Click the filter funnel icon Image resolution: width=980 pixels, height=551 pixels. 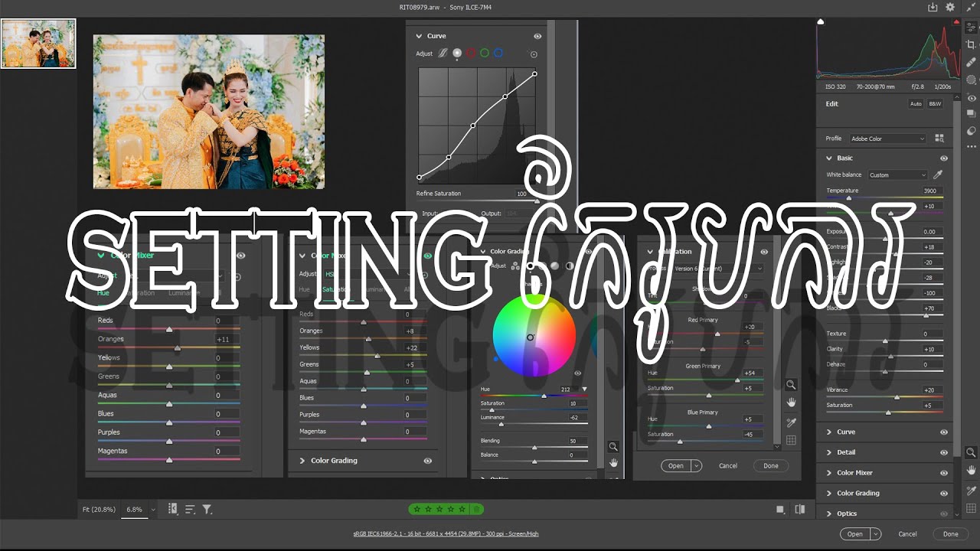pos(207,509)
